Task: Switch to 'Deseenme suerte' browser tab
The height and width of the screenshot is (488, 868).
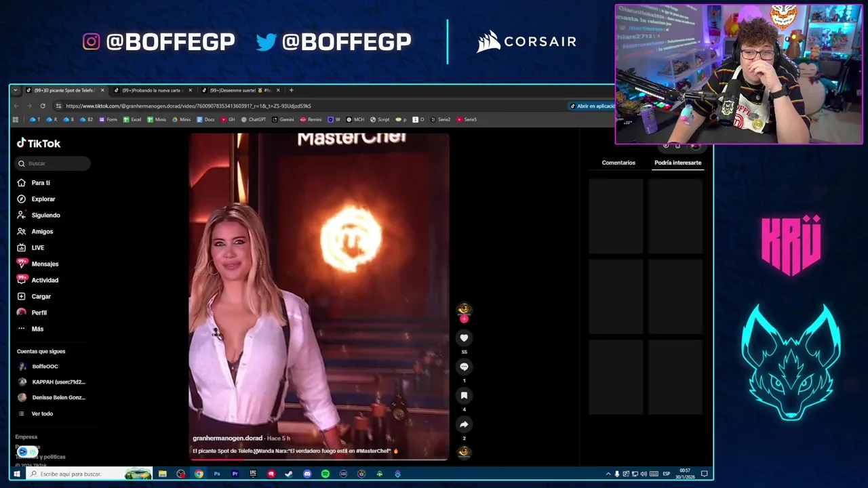Action: click(x=240, y=90)
